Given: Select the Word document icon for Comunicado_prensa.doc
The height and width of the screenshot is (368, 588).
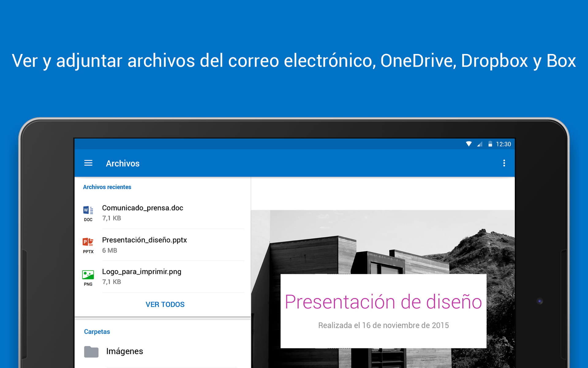Looking at the screenshot, I should [88, 210].
